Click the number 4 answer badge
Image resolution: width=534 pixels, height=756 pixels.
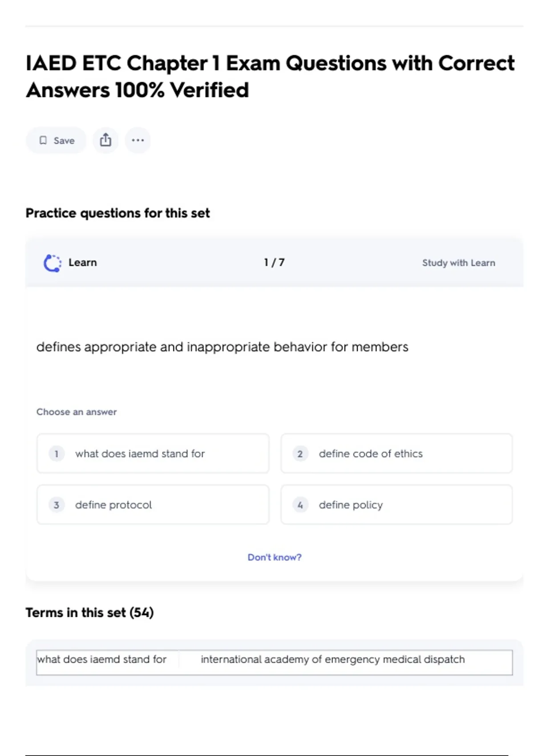tap(300, 505)
